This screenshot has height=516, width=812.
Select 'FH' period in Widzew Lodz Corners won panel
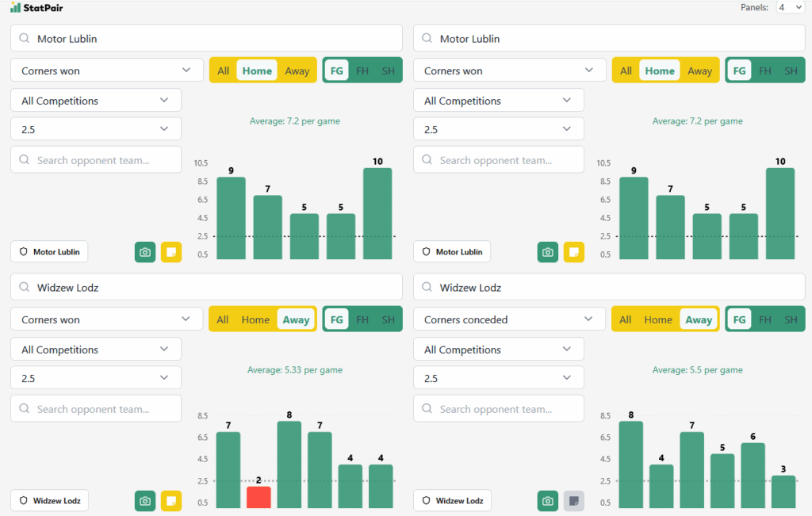(362, 319)
